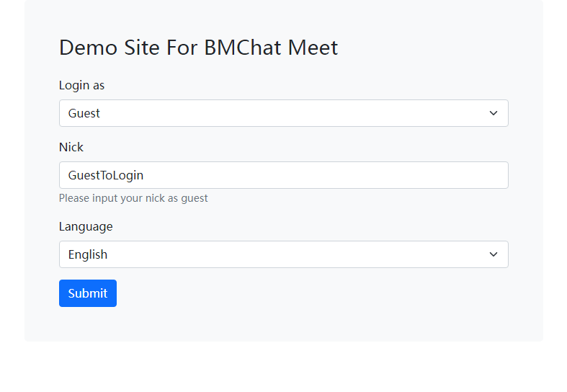Open the Login as dropdown showing Guest
The height and width of the screenshot is (392, 567).
[x=284, y=113]
